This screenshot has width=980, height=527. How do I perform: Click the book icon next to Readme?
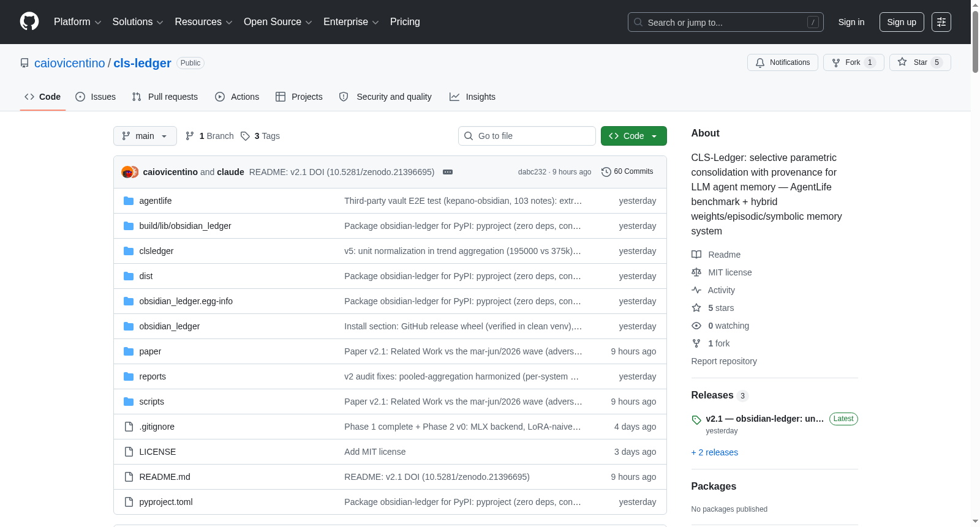click(x=696, y=255)
